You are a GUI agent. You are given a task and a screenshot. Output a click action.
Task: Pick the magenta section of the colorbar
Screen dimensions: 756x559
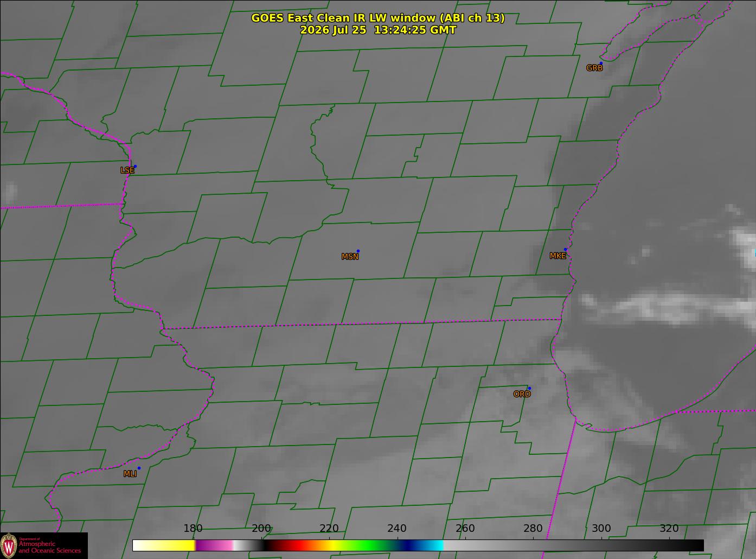click(214, 545)
